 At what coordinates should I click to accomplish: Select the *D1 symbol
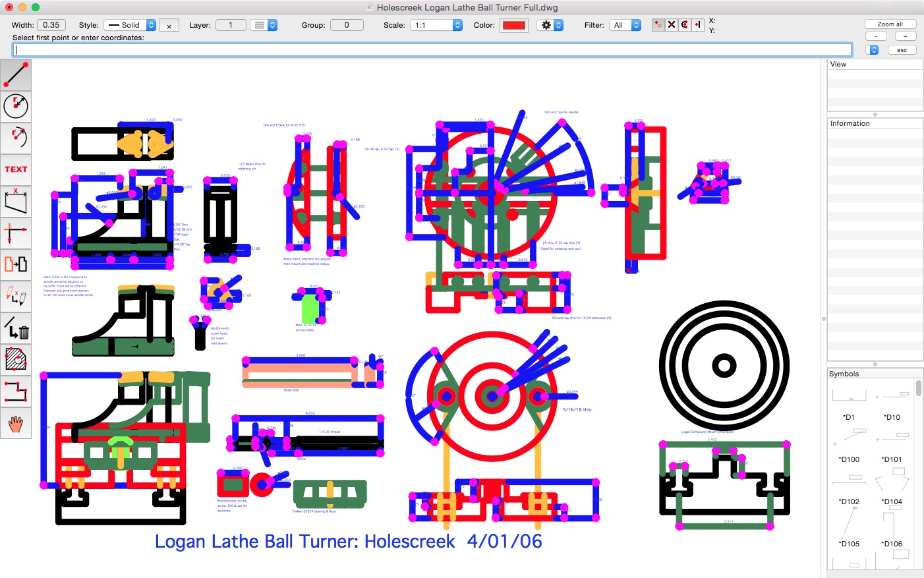(x=849, y=402)
